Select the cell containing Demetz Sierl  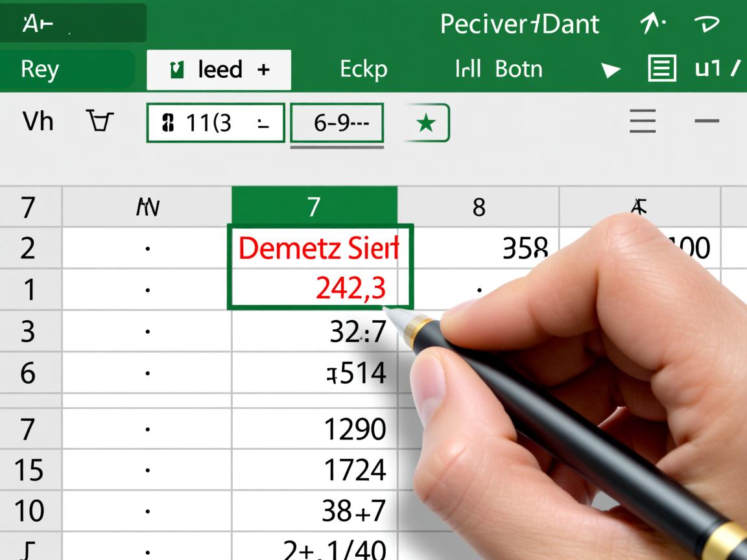318,248
